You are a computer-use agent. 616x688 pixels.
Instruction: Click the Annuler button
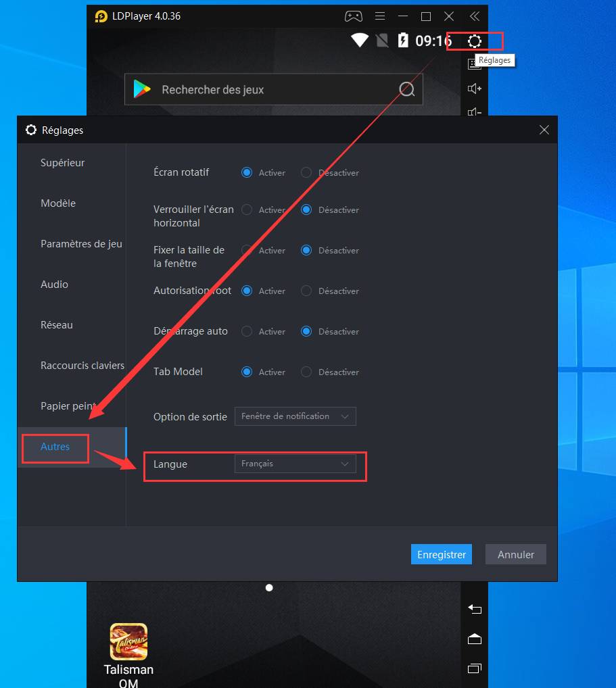(516, 554)
